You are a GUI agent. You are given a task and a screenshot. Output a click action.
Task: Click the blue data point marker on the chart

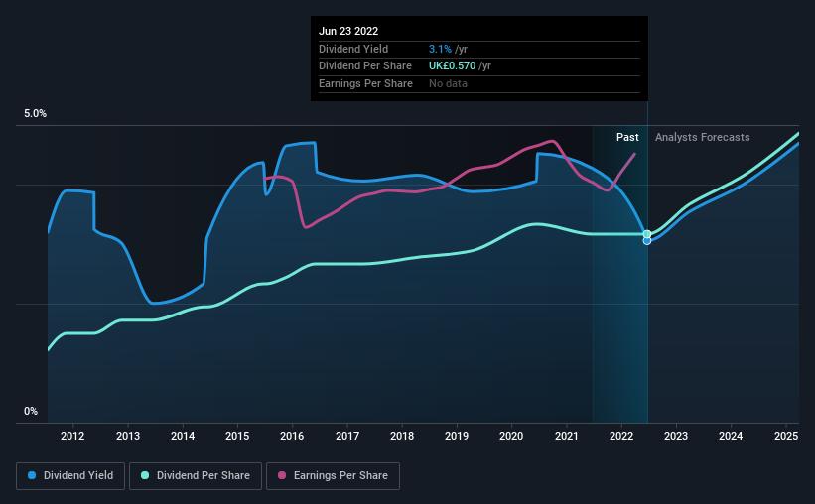[647, 240]
